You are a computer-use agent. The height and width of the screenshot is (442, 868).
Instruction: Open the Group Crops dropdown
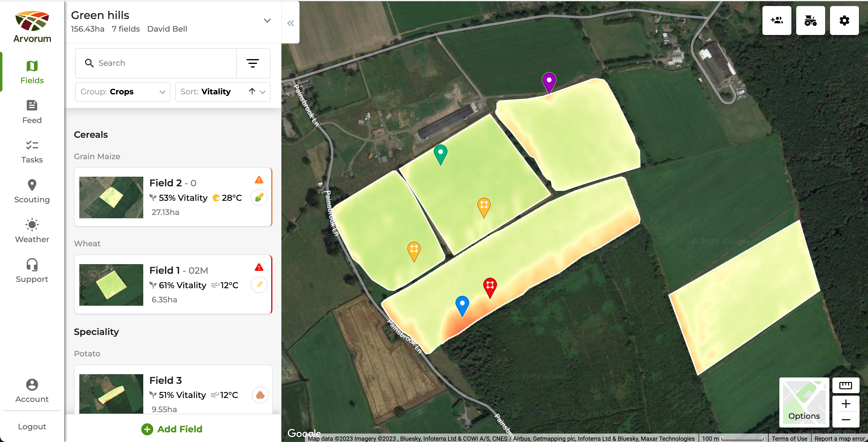tap(123, 92)
